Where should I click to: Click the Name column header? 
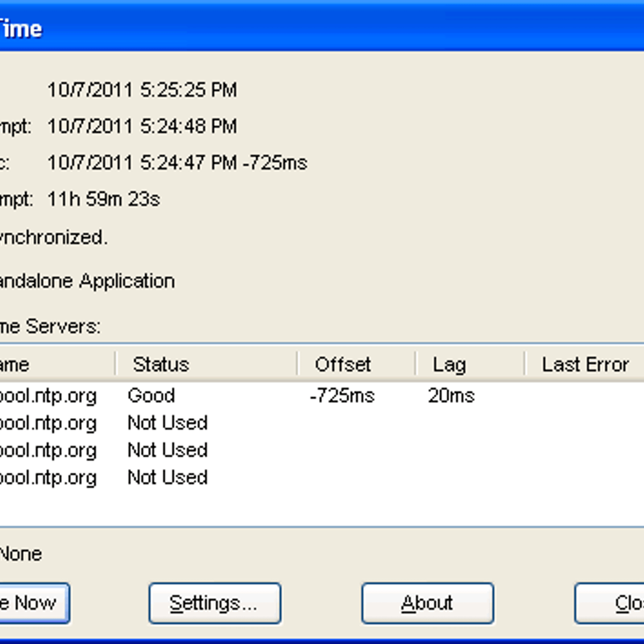tap(54, 364)
